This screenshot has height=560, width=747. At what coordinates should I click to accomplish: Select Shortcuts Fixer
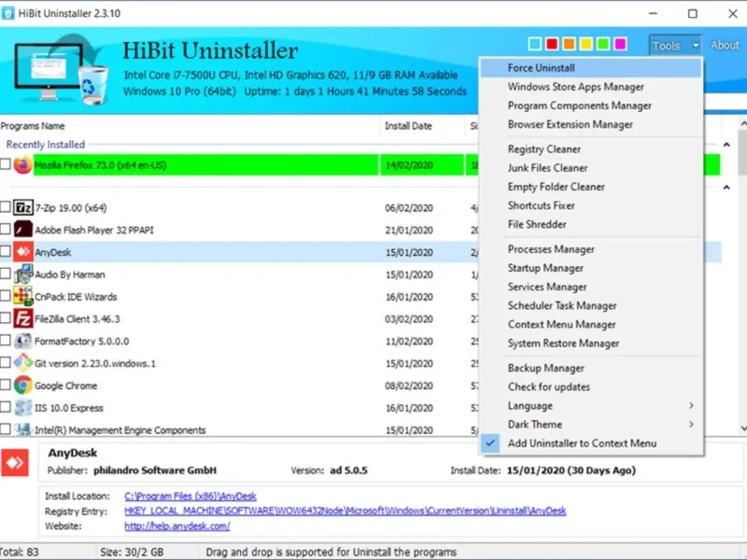pyautogui.click(x=591, y=205)
